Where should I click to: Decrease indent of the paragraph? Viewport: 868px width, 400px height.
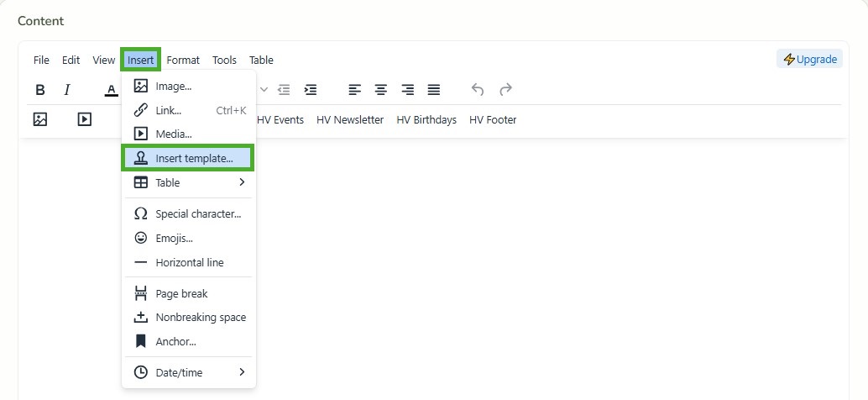pyautogui.click(x=284, y=90)
